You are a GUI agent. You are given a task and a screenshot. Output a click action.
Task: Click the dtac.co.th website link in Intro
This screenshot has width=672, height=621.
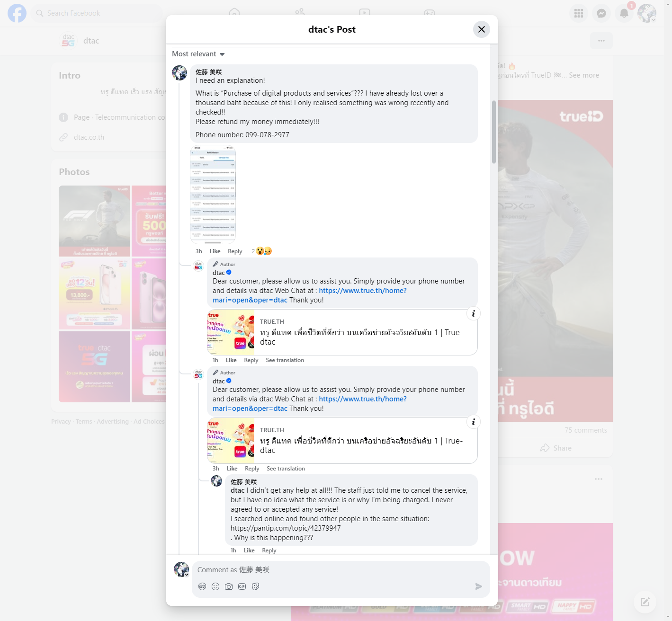tap(89, 137)
